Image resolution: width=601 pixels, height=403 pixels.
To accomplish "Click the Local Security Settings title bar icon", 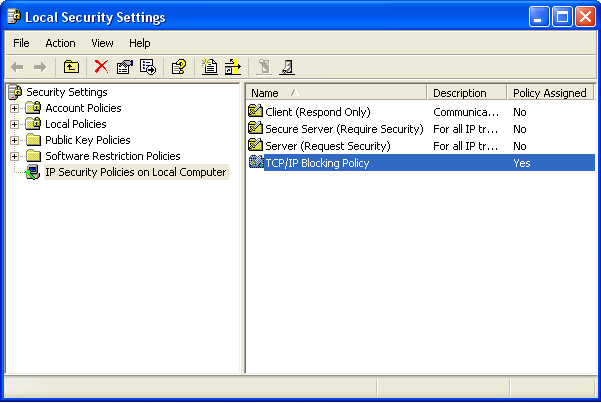I will (14, 17).
